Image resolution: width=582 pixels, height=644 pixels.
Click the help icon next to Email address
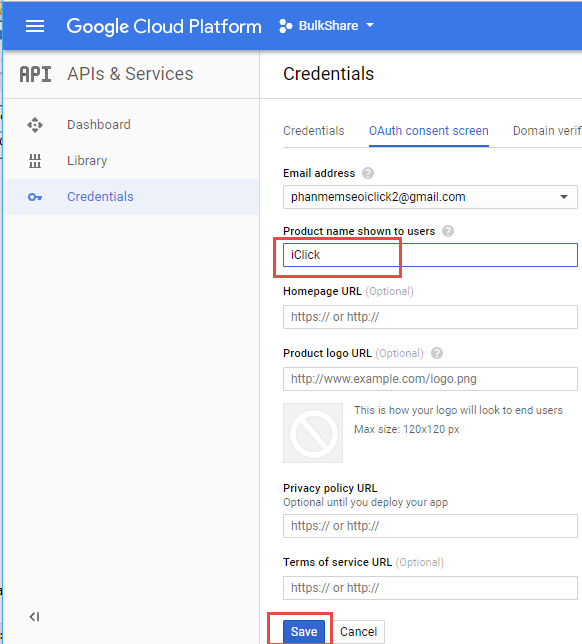click(x=368, y=173)
